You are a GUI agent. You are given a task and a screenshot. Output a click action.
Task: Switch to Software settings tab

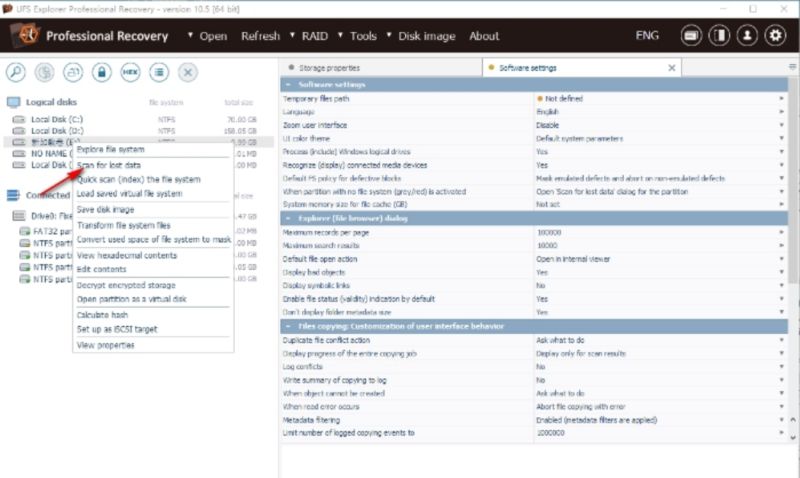pos(528,68)
